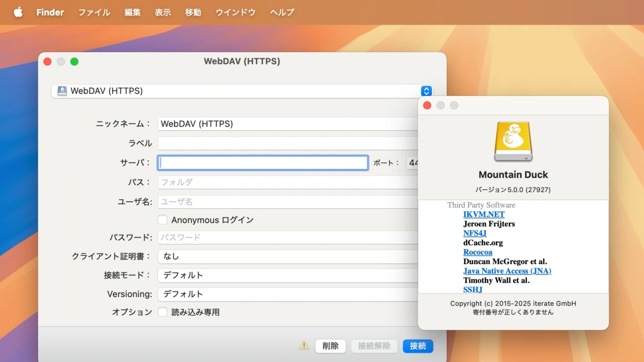Enable the Anonymous ログイン checkbox
This screenshot has height=362, width=644.
click(163, 220)
